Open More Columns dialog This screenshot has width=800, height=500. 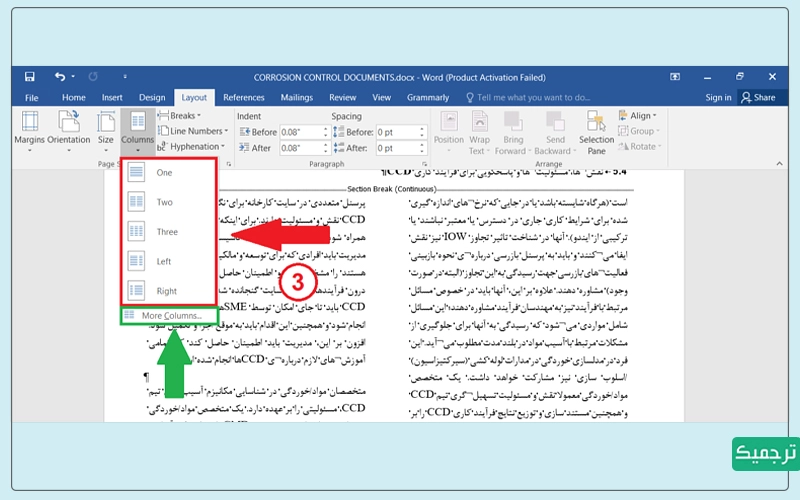(169, 315)
